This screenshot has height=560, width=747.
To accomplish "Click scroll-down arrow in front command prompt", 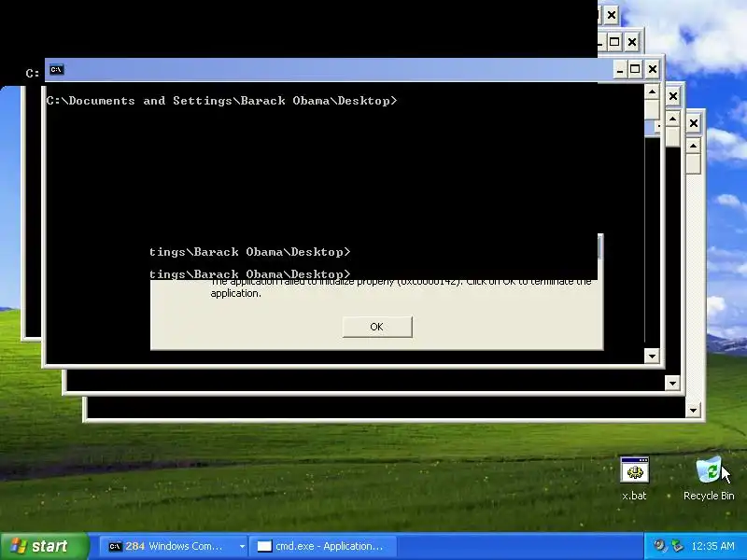I will (652, 356).
